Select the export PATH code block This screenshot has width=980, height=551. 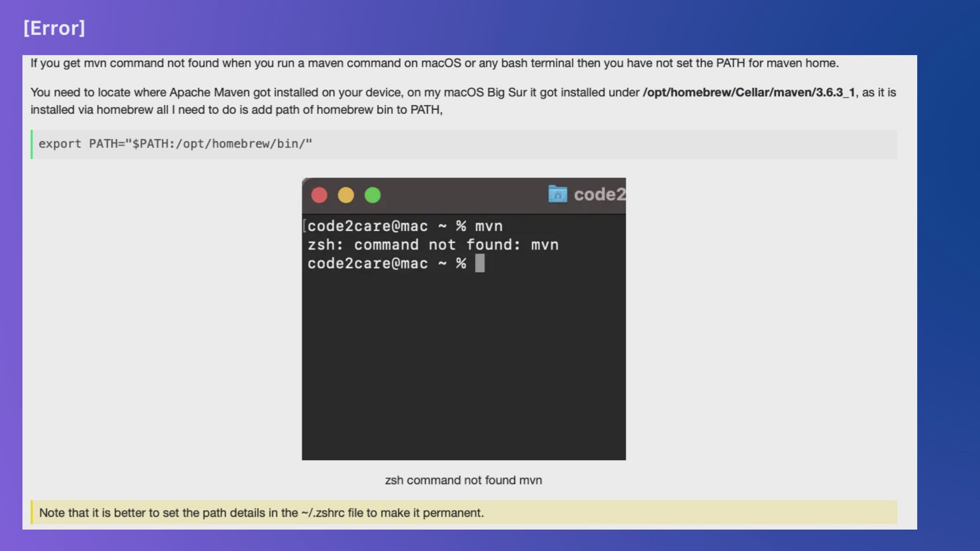tap(175, 144)
